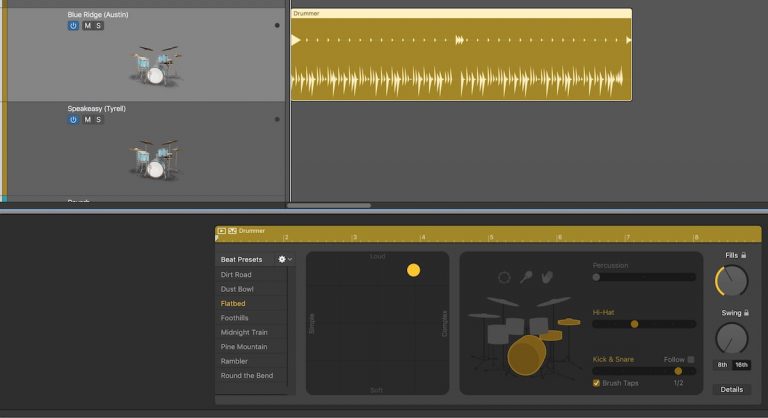Choose the Flatbed beat preset
This screenshot has width=768, height=418.
(233, 303)
